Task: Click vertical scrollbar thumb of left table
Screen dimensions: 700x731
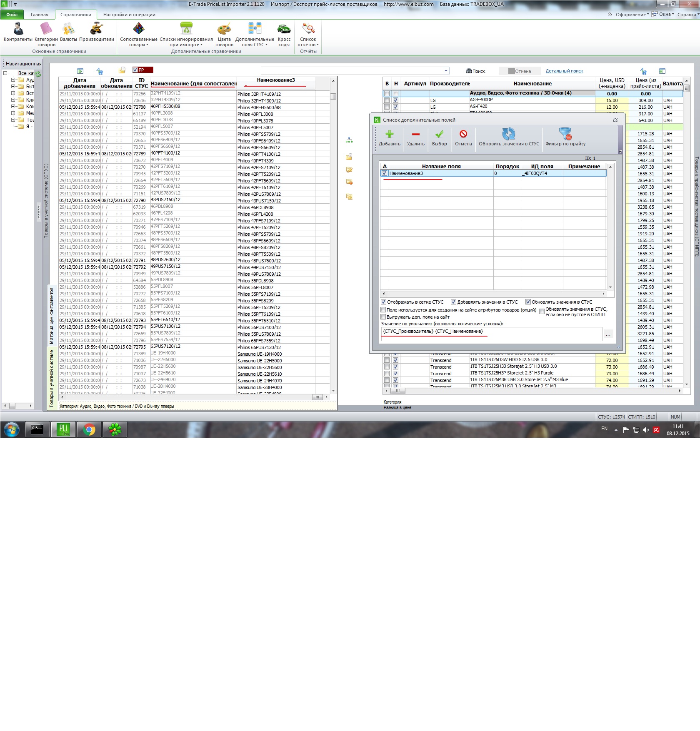Action: 333,96
